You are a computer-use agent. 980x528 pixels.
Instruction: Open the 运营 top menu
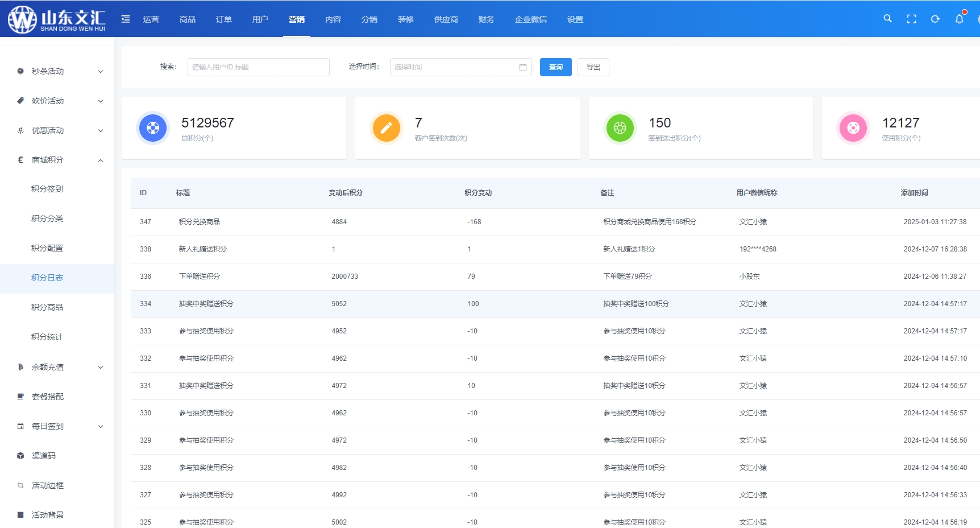(151, 19)
